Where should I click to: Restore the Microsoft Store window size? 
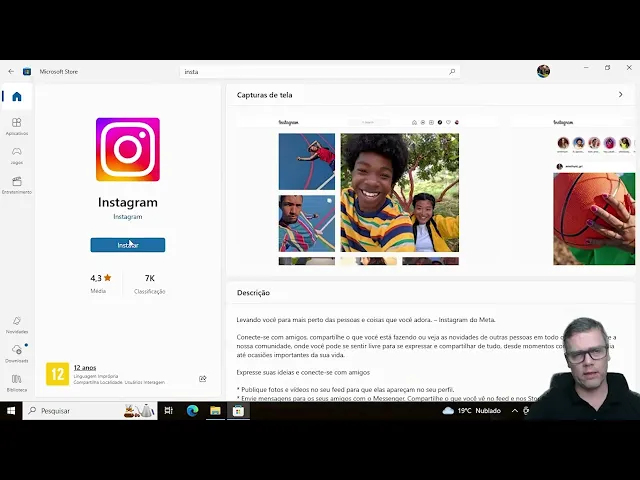[x=608, y=68]
